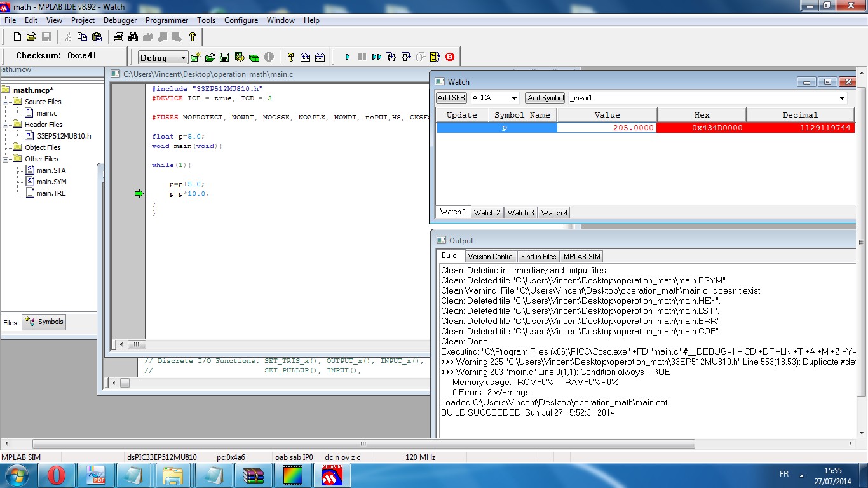This screenshot has width=868, height=488.
Task: Click the red Breakpoints icon
Action: tap(450, 57)
